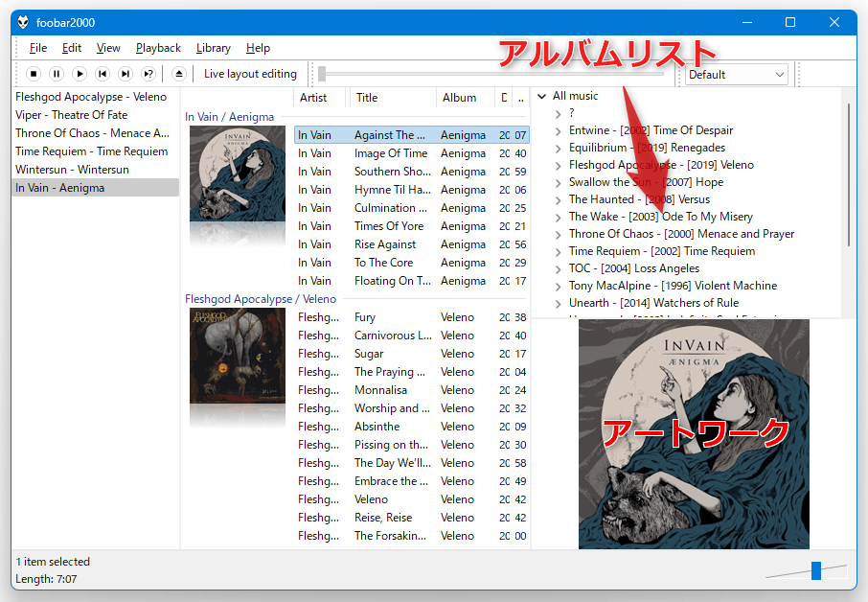The image size is (868, 602).
Task: Select the track To The Core
Action: [x=411, y=263]
